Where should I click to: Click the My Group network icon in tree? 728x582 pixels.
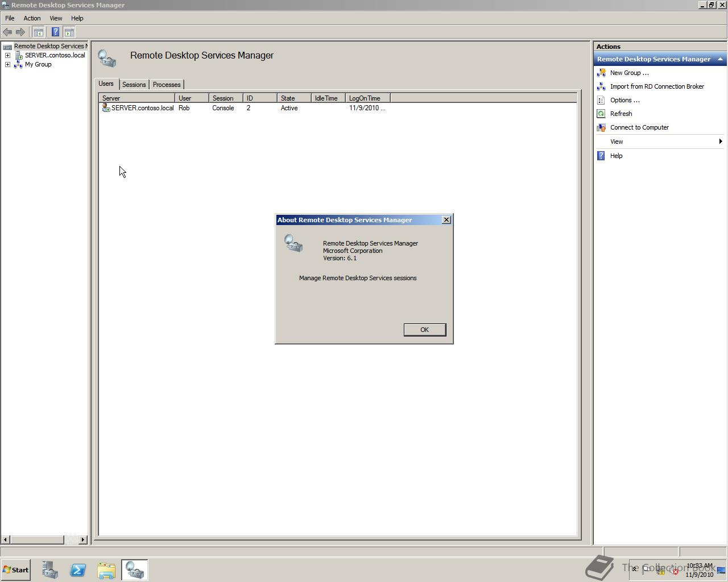(18, 64)
